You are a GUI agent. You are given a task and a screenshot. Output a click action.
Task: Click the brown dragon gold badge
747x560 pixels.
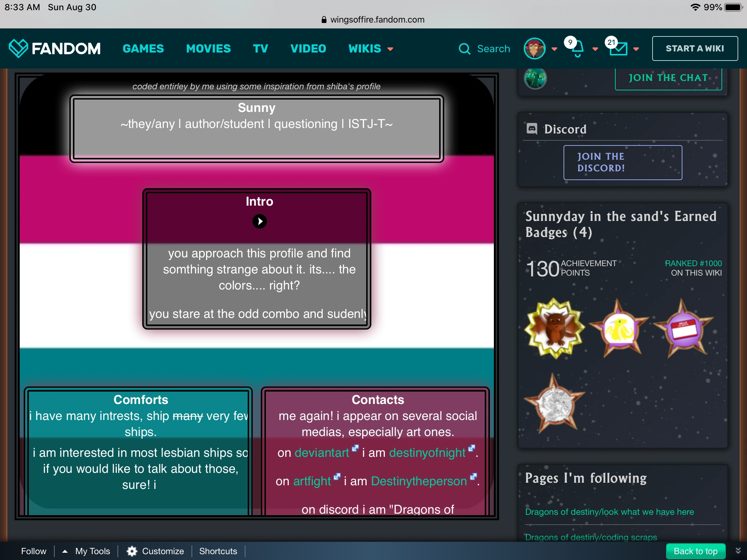(x=555, y=328)
